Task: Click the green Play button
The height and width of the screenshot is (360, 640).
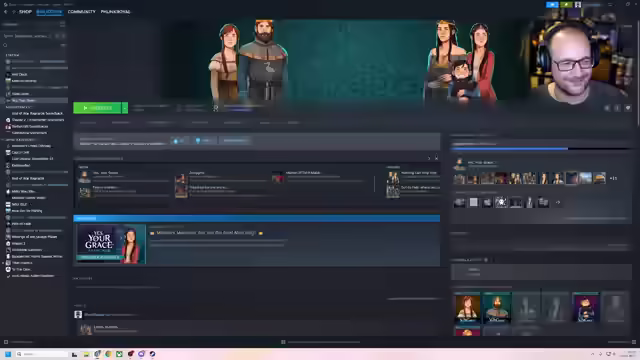Action: [x=97, y=108]
